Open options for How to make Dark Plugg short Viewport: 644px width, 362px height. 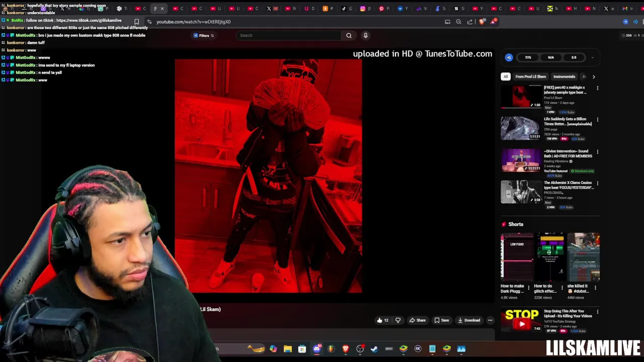click(528, 288)
